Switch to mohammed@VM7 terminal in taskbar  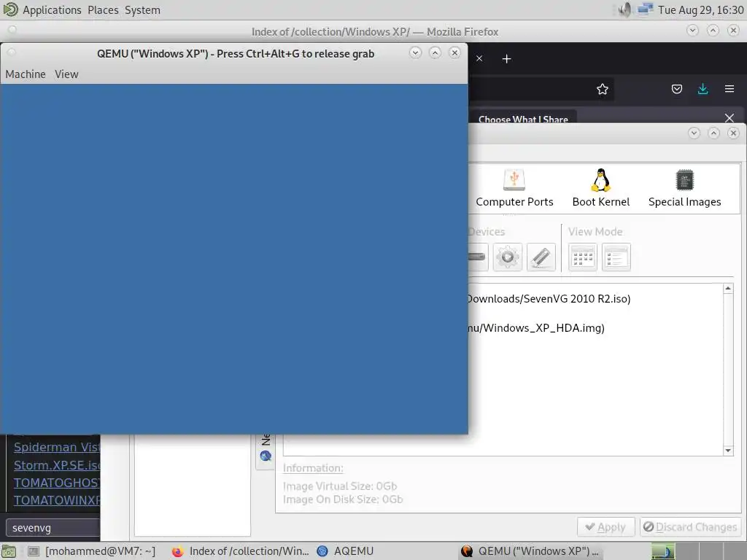(x=91, y=551)
